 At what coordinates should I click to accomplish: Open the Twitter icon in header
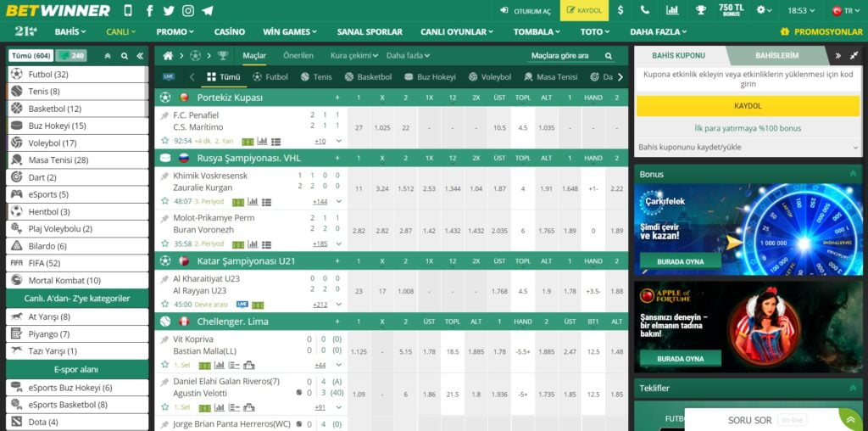click(x=169, y=10)
